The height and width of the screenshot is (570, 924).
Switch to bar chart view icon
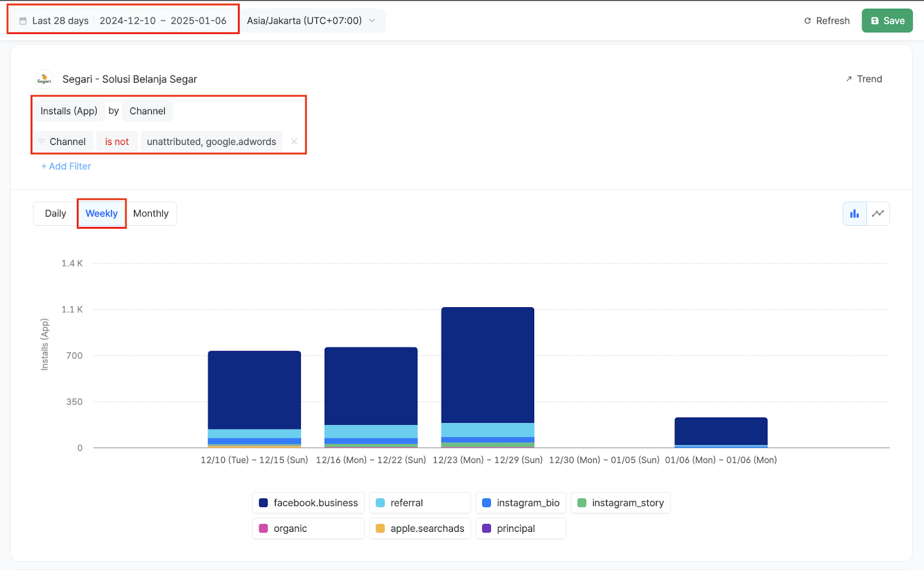click(x=854, y=214)
